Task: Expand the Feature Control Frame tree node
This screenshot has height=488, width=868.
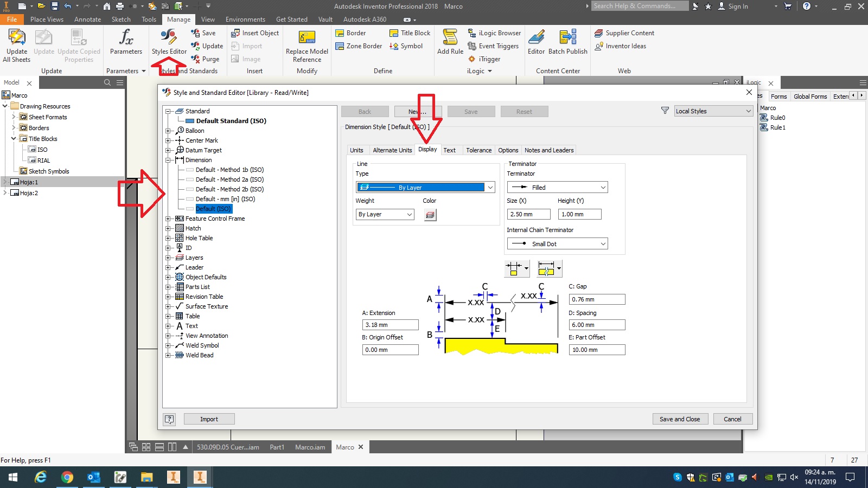Action: click(169, 219)
